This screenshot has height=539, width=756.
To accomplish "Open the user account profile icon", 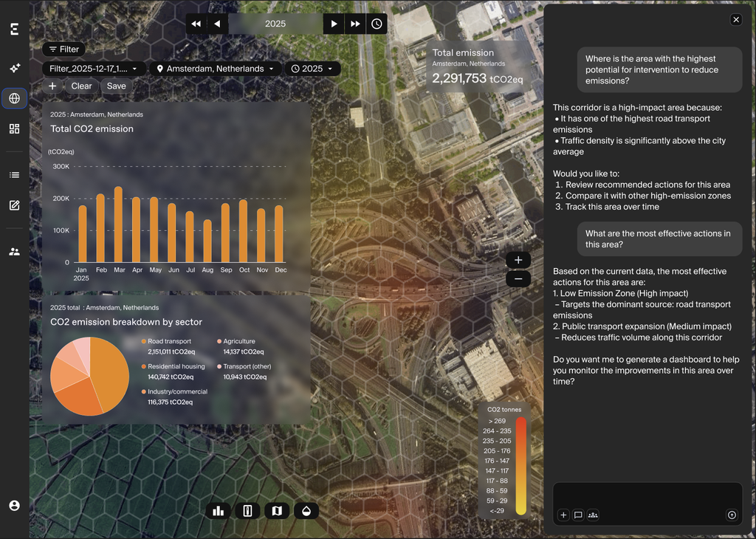I will [x=15, y=505].
